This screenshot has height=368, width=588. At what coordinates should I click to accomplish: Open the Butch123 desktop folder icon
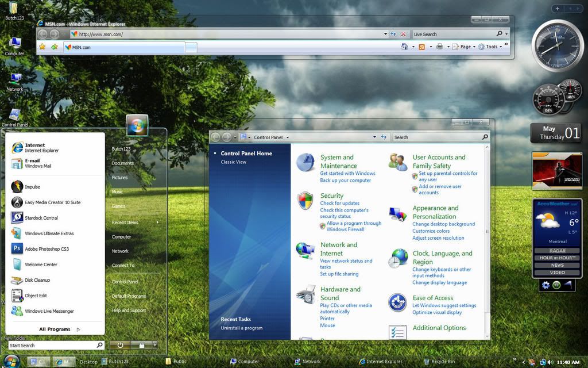(x=14, y=10)
